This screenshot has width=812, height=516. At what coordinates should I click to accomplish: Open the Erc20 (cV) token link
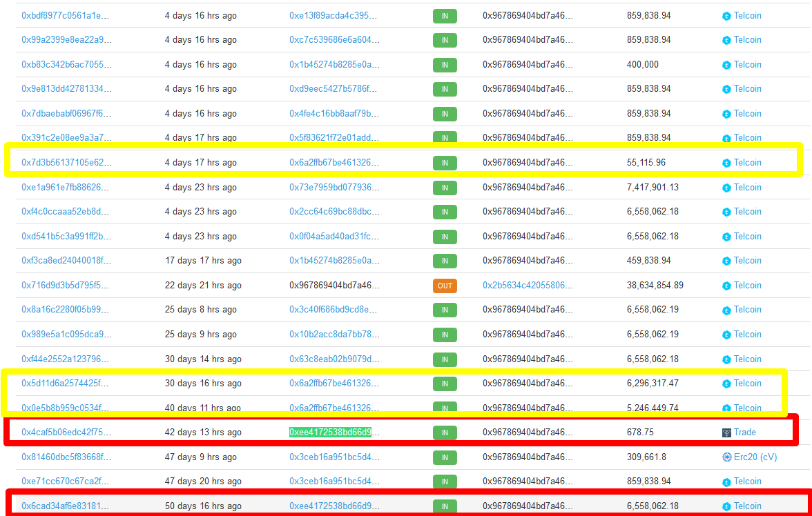[x=755, y=457]
